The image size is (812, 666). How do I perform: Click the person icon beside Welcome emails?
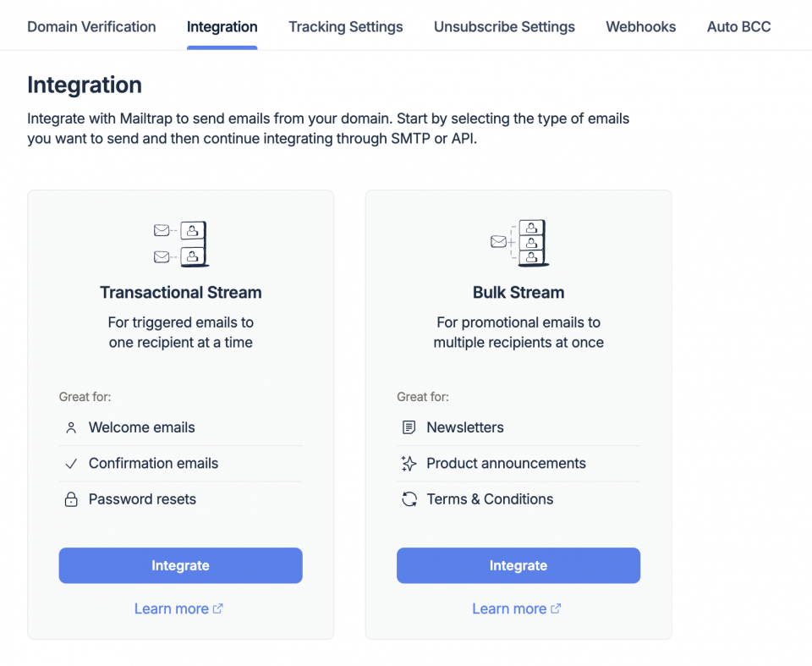click(x=71, y=428)
